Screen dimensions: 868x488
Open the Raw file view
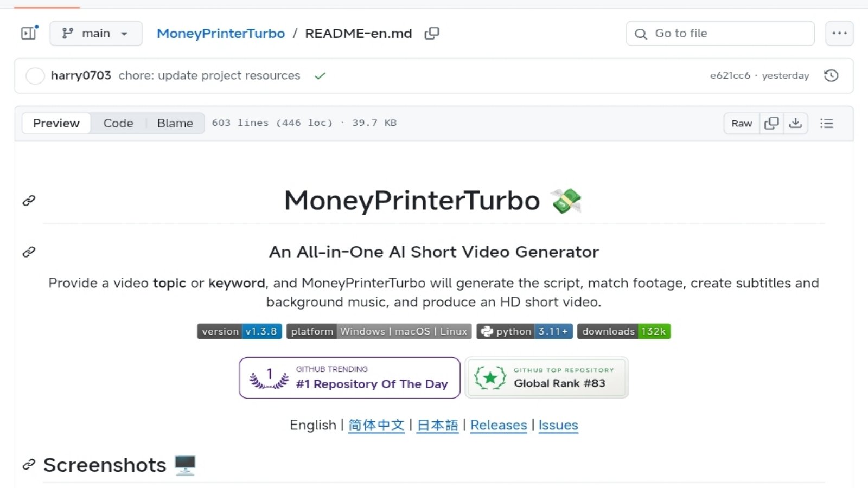click(x=742, y=123)
